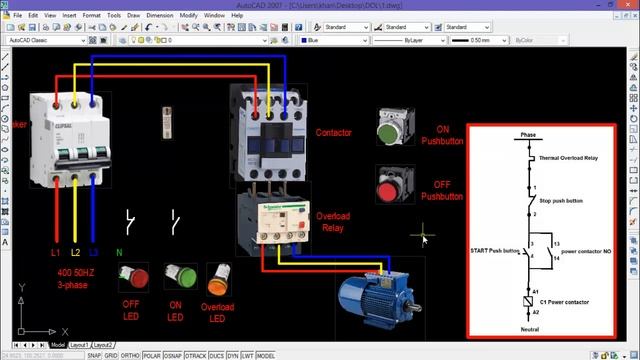Toggle DUCS in status bar

pyautogui.click(x=216, y=356)
